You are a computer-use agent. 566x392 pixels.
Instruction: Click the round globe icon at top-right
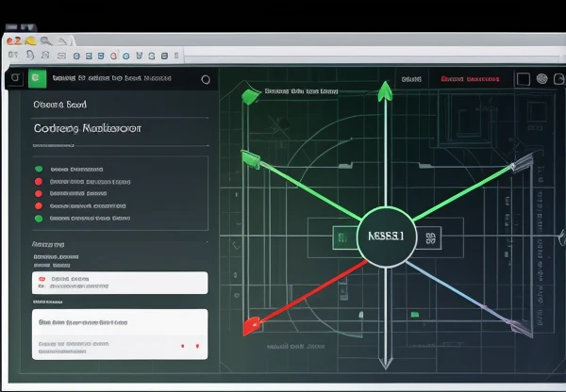pos(541,79)
